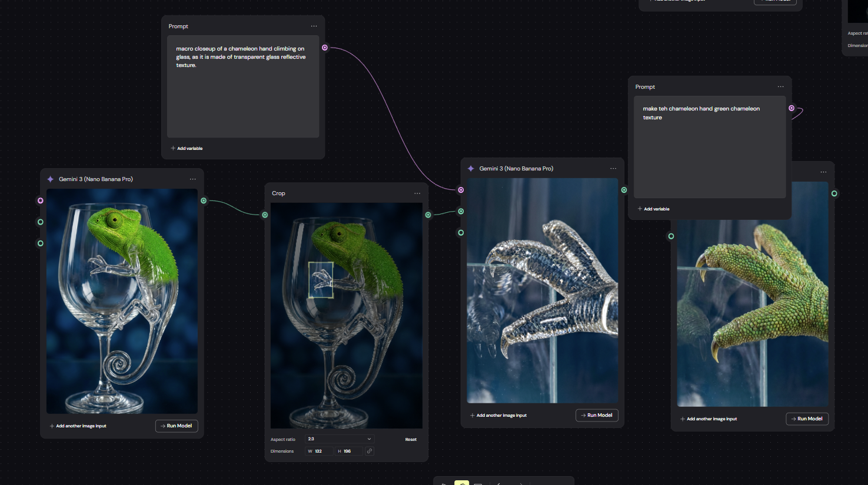Click output port of the green claw node
The image size is (868, 485).
point(834,193)
